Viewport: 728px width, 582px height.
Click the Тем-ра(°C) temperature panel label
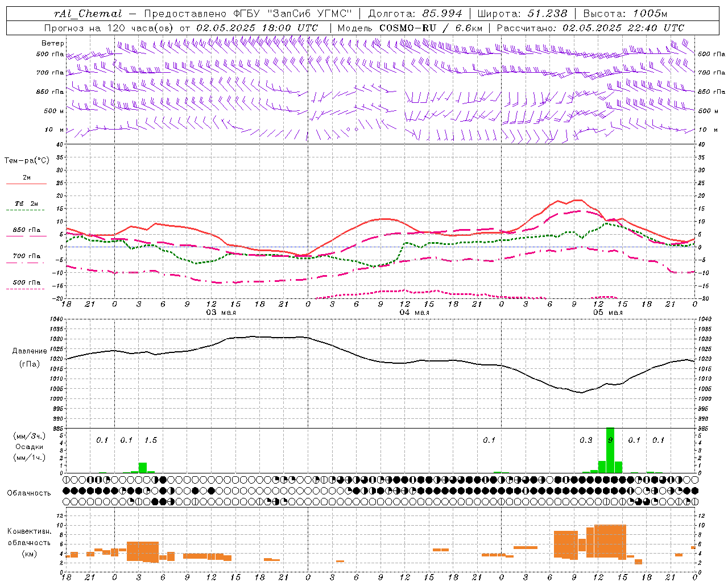(x=27, y=161)
